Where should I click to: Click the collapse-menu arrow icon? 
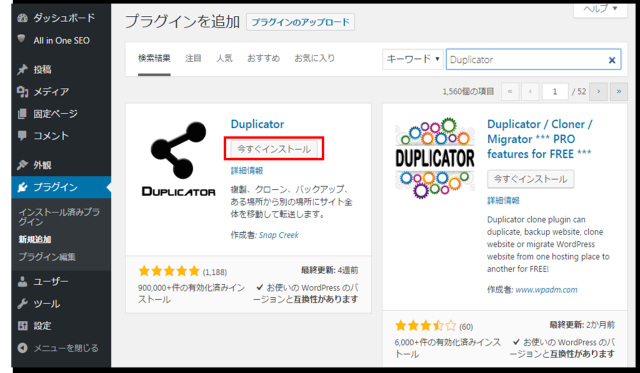[x=22, y=348]
